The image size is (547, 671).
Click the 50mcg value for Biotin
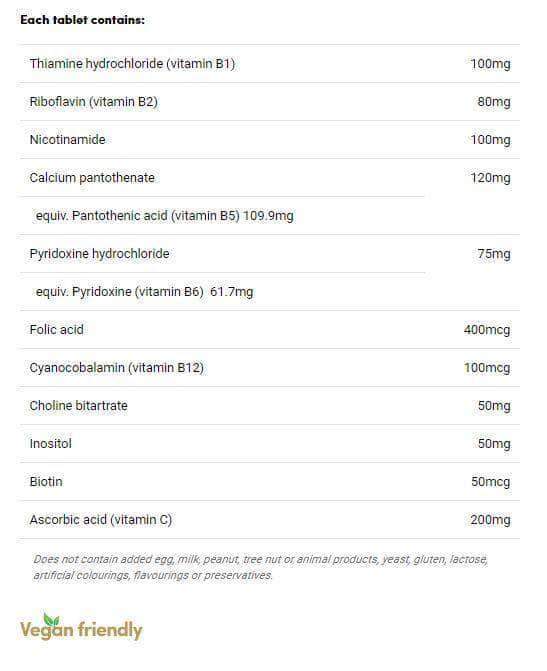coord(491,481)
